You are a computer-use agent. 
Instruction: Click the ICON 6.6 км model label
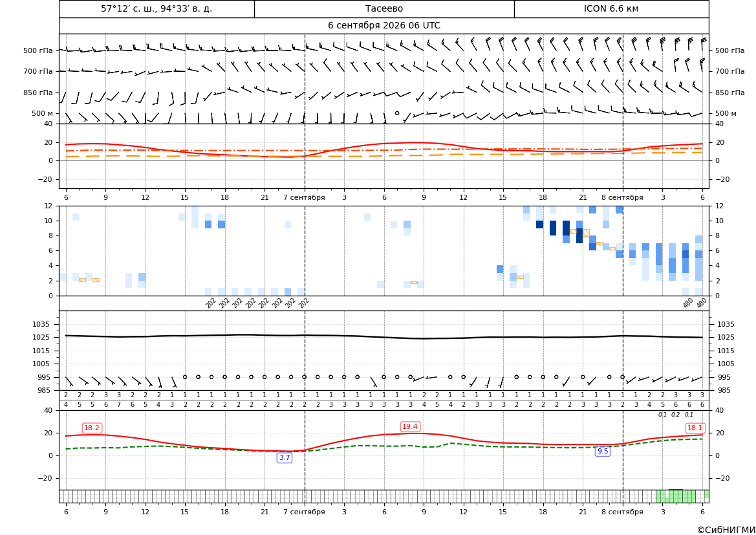coord(611,8)
